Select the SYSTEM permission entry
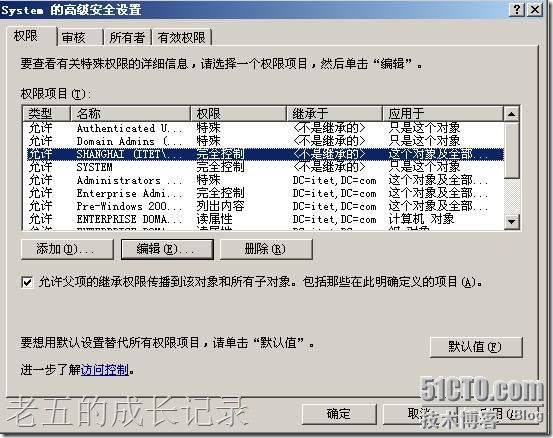553x438 pixels. point(265,167)
